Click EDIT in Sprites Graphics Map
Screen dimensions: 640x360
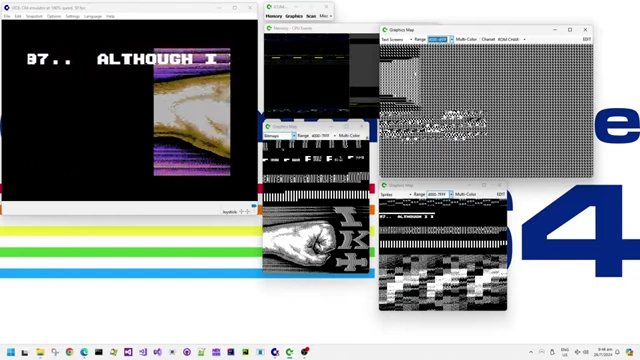click(501, 195)
